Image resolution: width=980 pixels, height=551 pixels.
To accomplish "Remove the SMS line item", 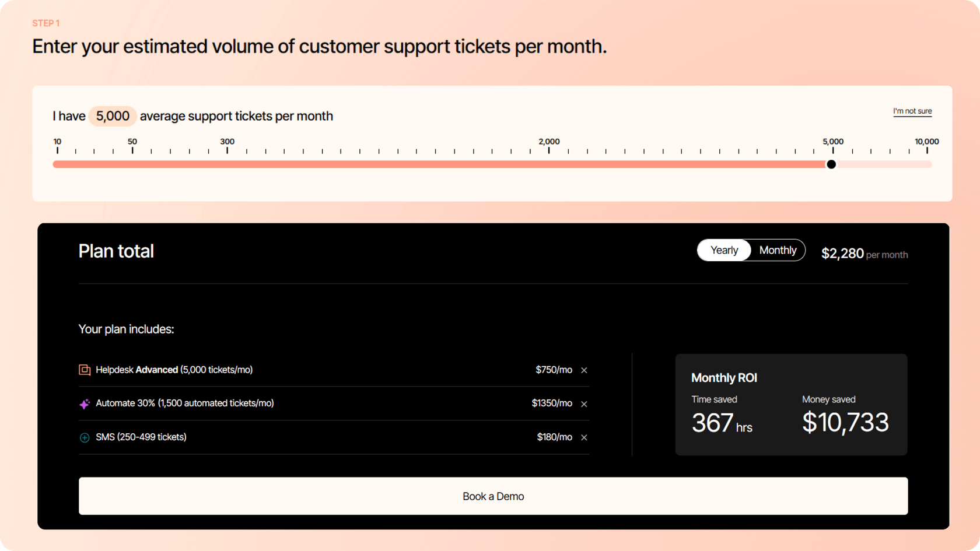I will click(x=584, y=437).
